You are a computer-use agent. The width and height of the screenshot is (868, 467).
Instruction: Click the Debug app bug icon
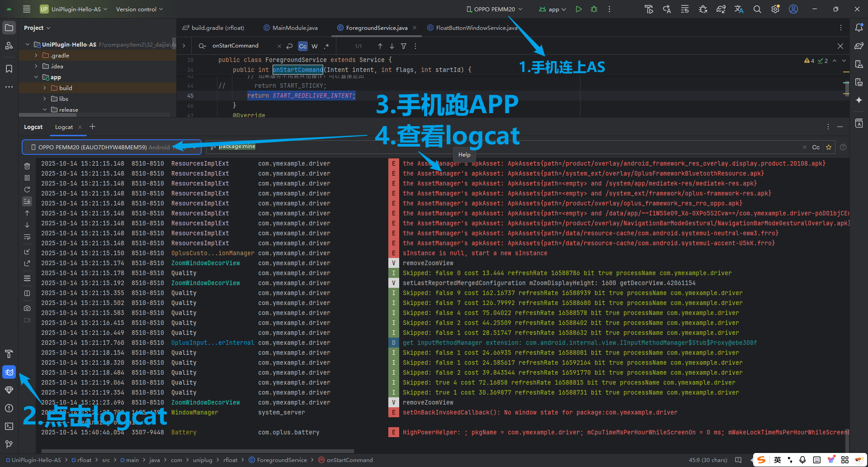[x=594, y=9]
